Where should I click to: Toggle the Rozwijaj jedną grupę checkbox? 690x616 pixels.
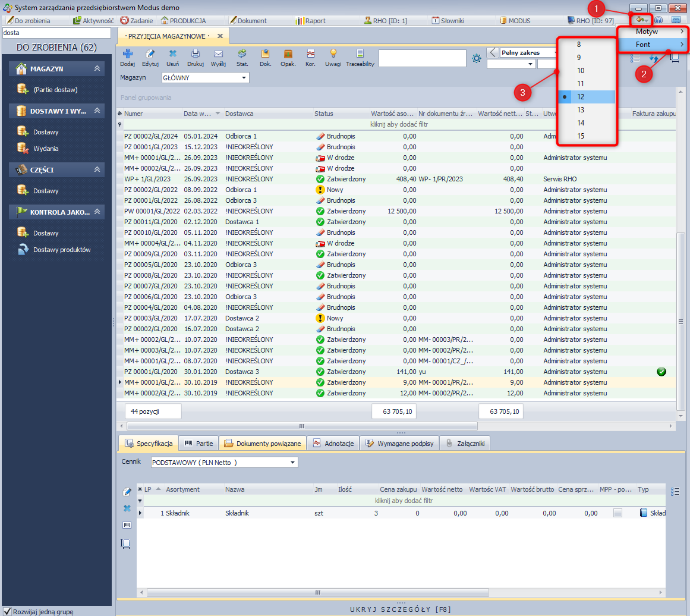point(7,611)
